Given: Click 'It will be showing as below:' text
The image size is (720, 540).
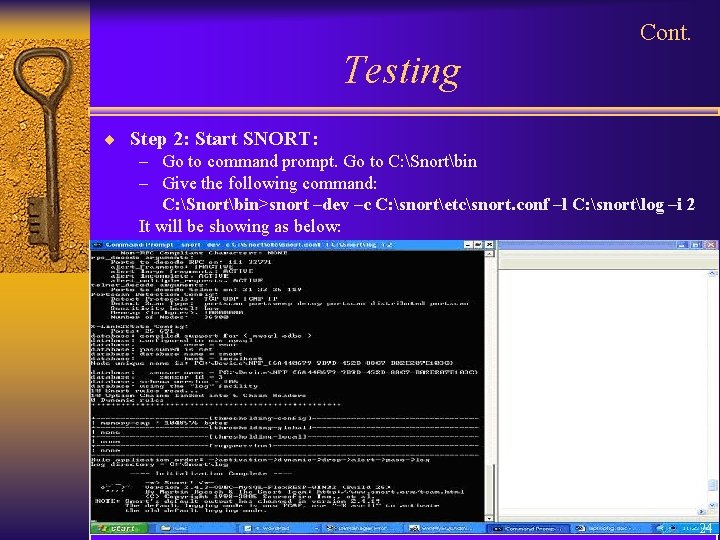Looking at the screenshot, I should tap(240, 226).
